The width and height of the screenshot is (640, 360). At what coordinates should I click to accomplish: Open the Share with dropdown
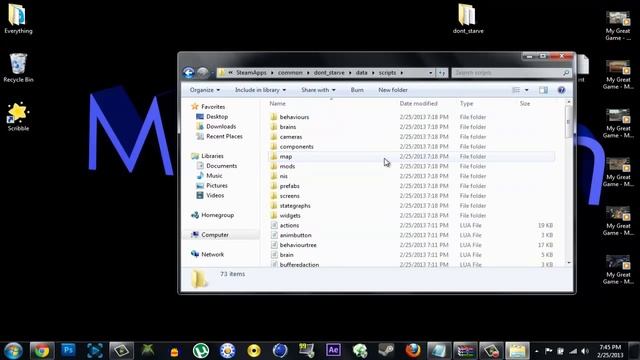[318, 90]
